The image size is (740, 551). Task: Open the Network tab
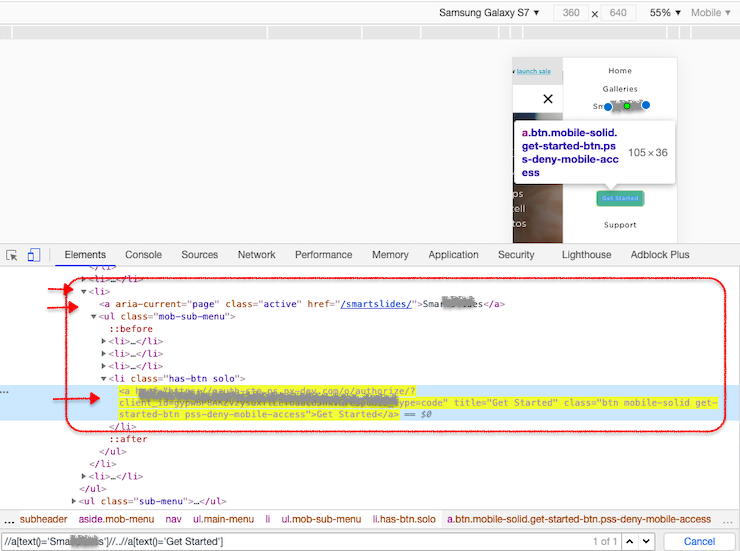(256, 255)
